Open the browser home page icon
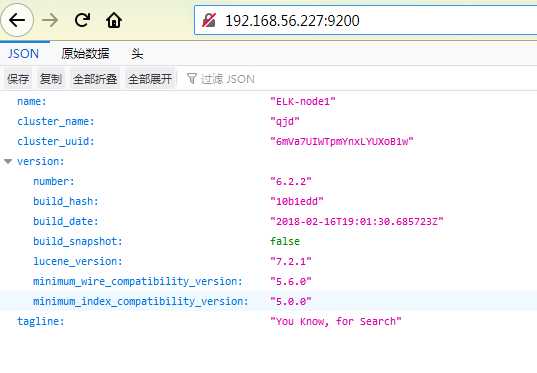Screen dimensions: 537x373 (x=114, y=21)
